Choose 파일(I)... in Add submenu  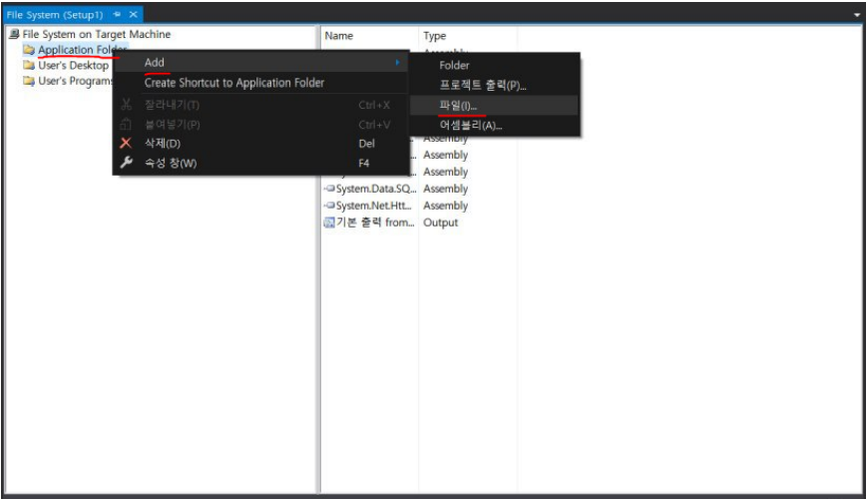tap(494, 105)
